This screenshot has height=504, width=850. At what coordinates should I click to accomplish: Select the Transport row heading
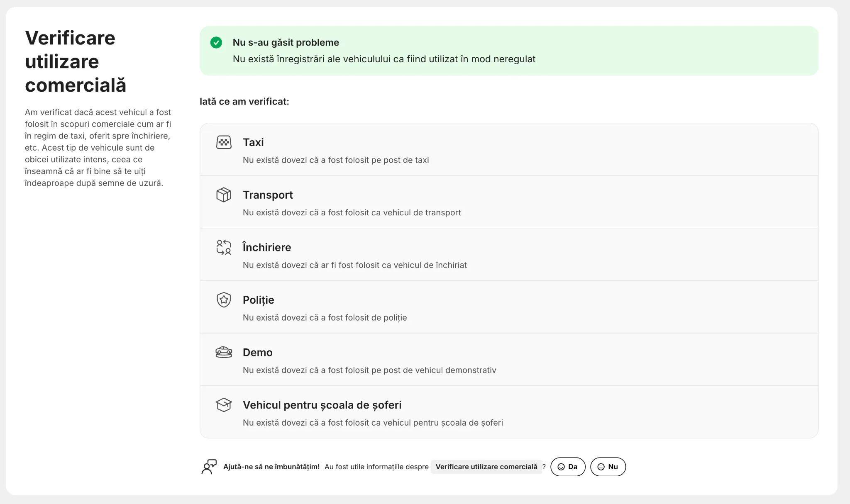click(x=268, y=195)
